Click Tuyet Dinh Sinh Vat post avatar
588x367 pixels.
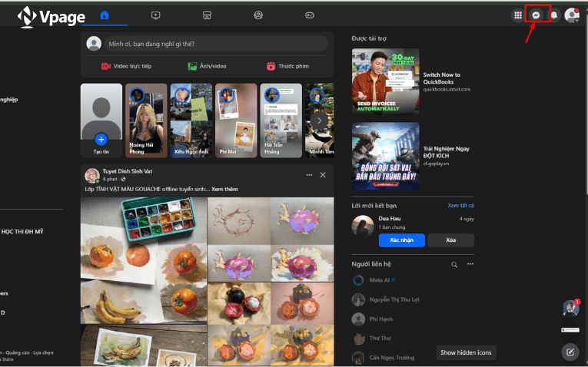92,175
